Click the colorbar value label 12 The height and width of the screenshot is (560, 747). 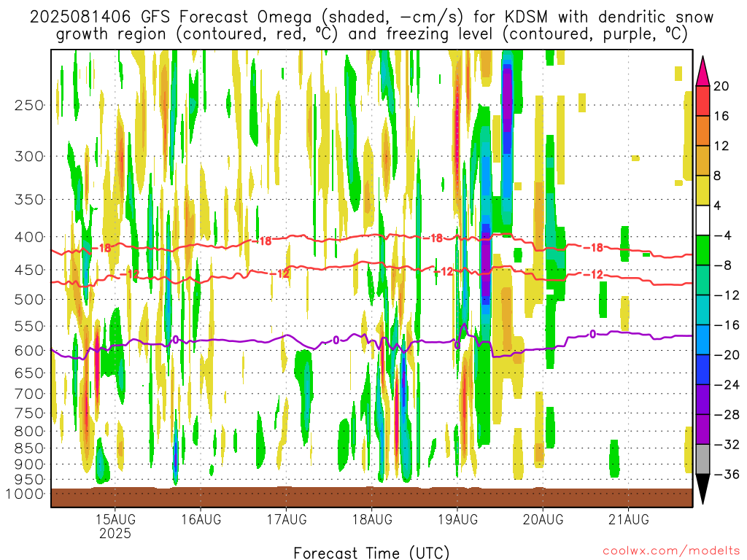(x=721, y=146)
